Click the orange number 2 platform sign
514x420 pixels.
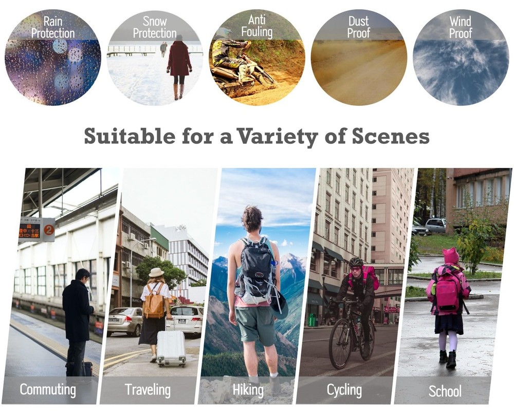49,230
